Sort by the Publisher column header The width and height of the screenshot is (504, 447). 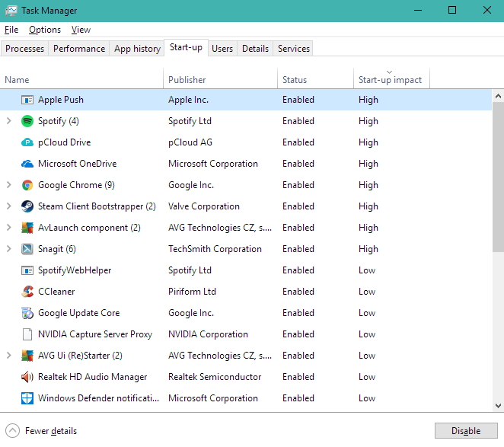pos(220,78)
